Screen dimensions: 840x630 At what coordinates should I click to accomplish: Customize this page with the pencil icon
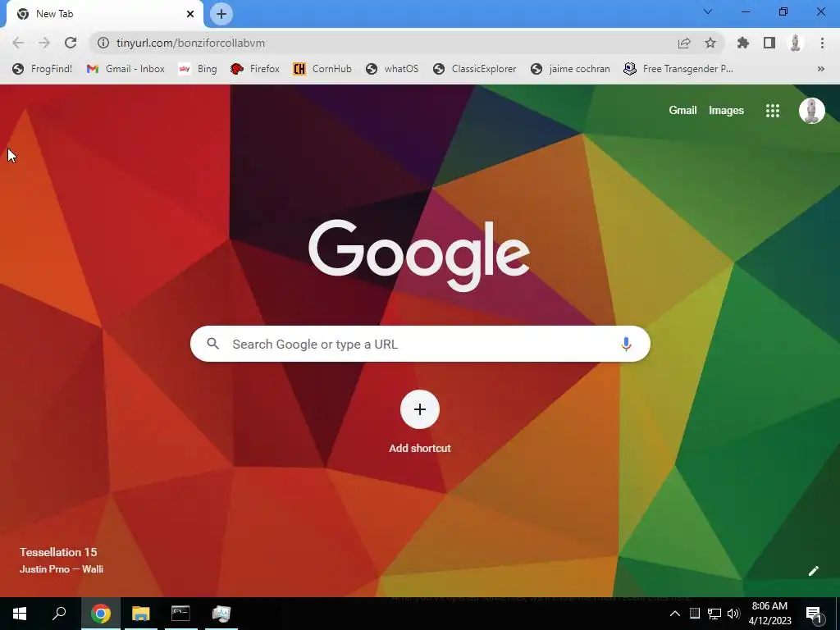(813, 571)
